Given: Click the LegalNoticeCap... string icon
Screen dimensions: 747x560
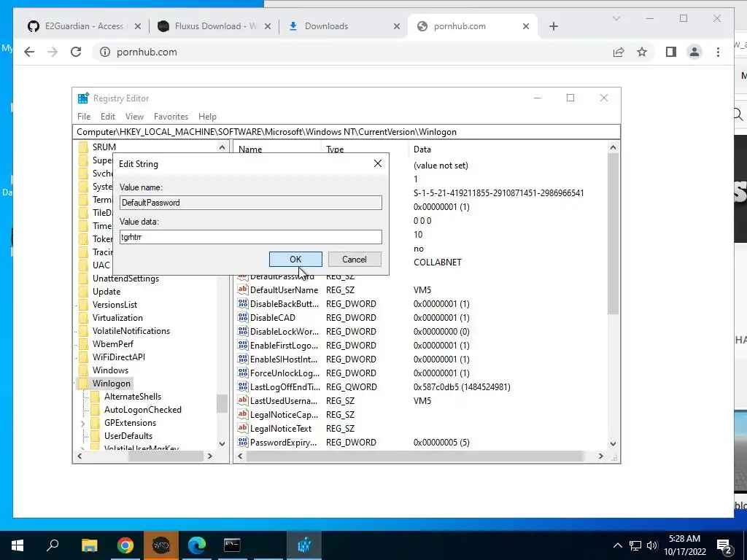Looking at the screenshot, I should coord(243,414).
